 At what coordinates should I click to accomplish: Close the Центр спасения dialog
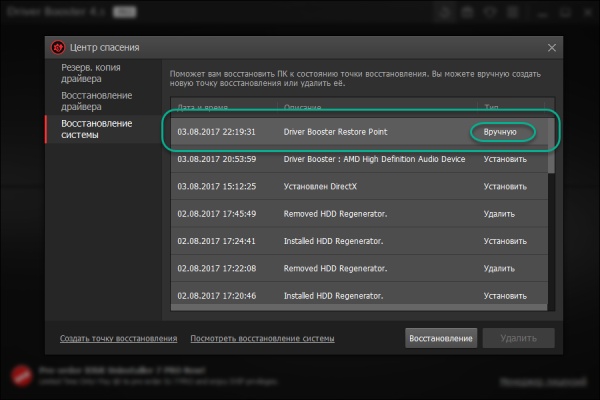tap(551, 47)
